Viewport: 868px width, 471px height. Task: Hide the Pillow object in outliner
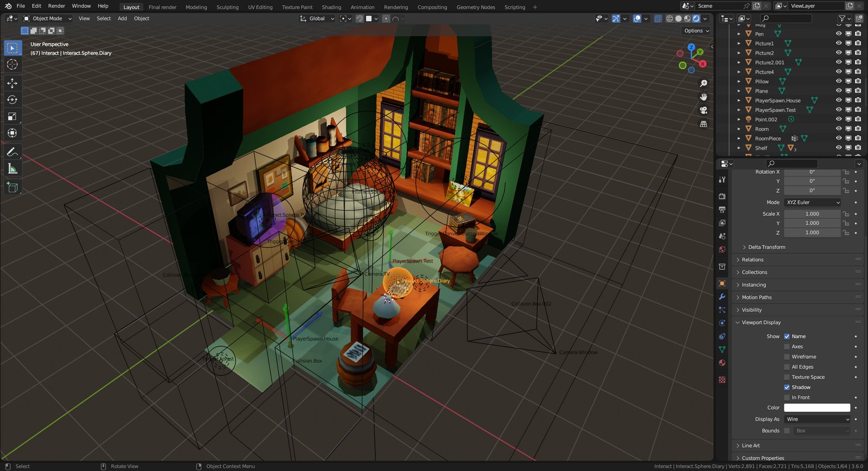click(x=839, y=81)
